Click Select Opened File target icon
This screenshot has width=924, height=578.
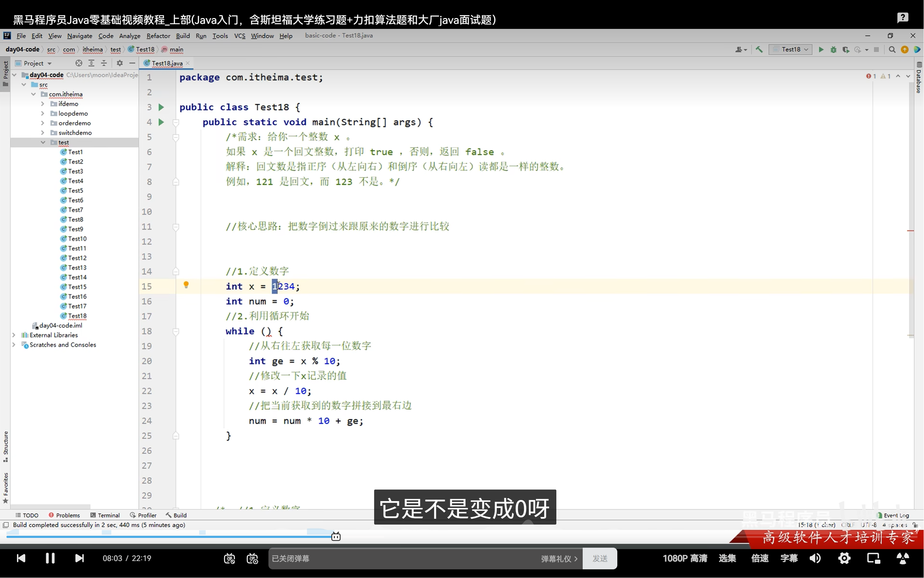pos(79,63)
